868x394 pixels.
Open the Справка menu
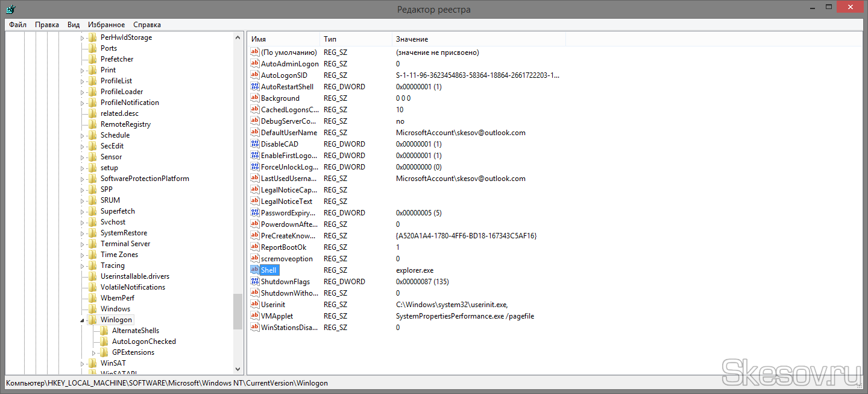click(146, 25)
